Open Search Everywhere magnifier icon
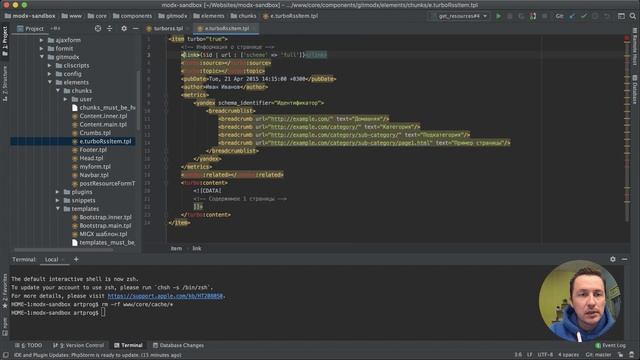This screenshot has height=360, width=640. click(633, 16)
